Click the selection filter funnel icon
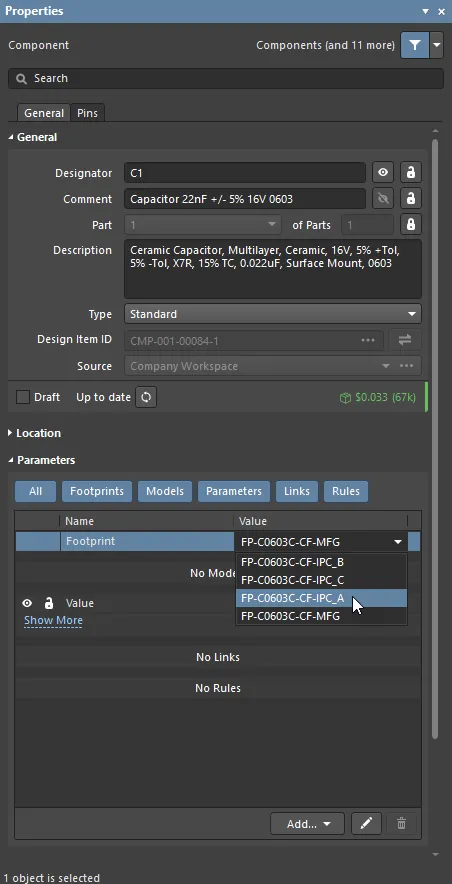The height and width of the screenshot is (884, 452). pyautogui.click(x=415, y=45)
